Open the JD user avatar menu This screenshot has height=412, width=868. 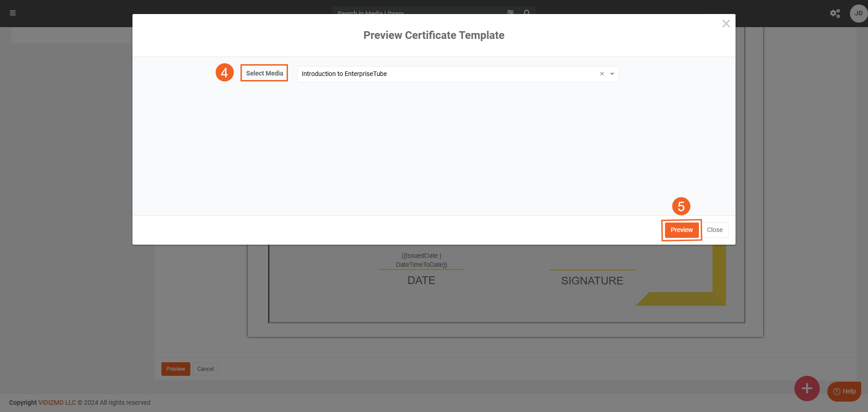click(x=858, y=14)
